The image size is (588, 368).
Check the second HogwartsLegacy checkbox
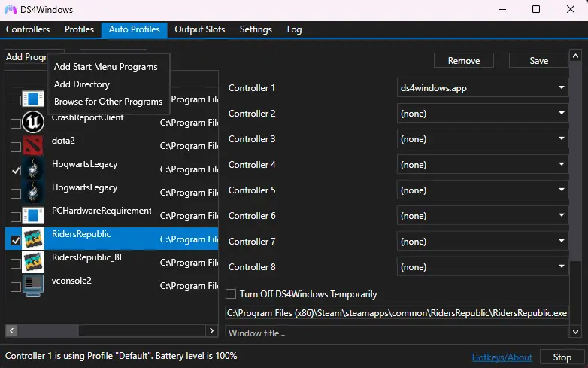pos(15,193)
